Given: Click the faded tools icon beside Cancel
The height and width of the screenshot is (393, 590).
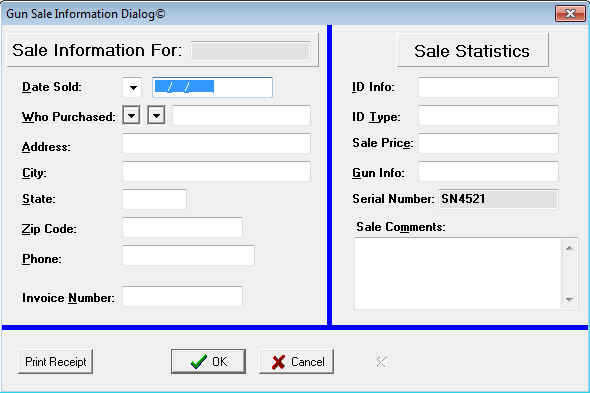Looking at the screenshot, I should click(382, 362).
